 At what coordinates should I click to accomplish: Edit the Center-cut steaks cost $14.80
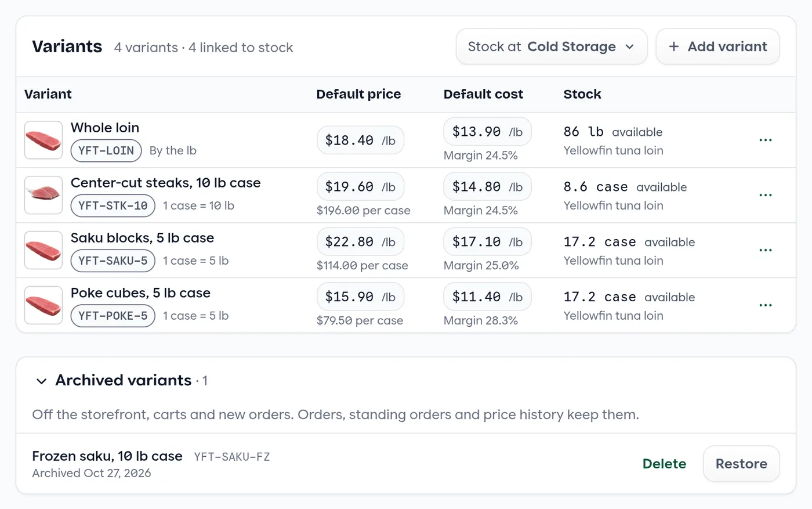pyautogui.click(x=487, y=187)
